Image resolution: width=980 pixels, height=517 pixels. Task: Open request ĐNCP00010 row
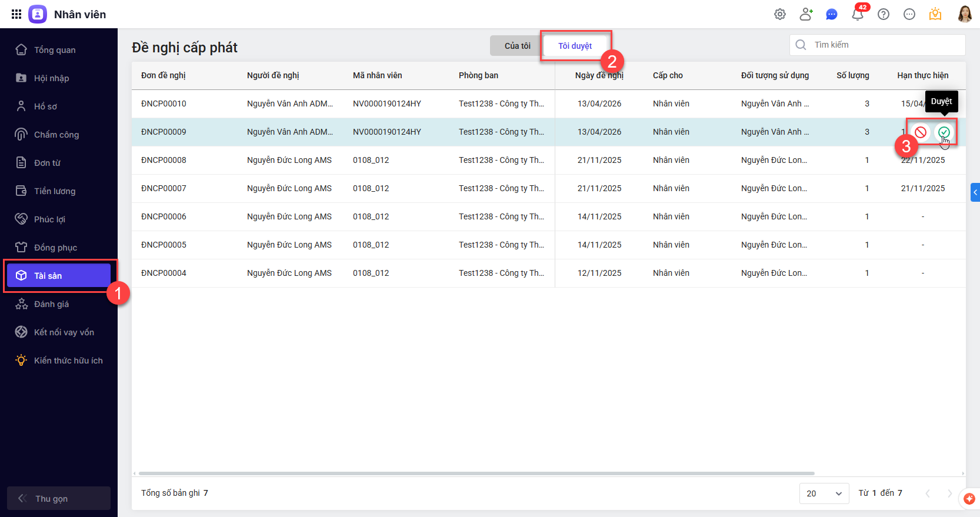pyautogui.click(x=164, y=104)
